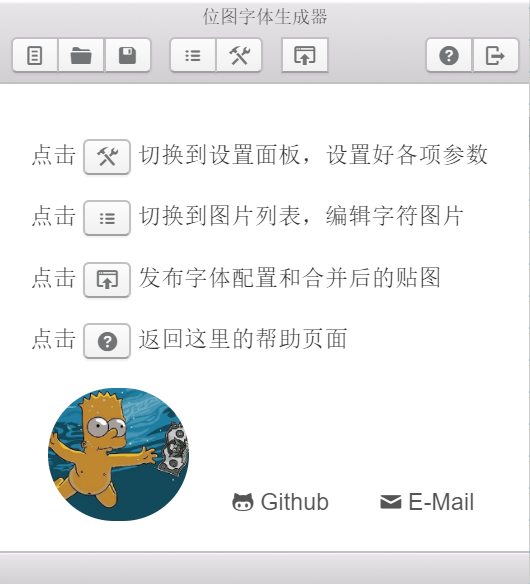
Task: Open the Github link
Action: tap(280, 502)
